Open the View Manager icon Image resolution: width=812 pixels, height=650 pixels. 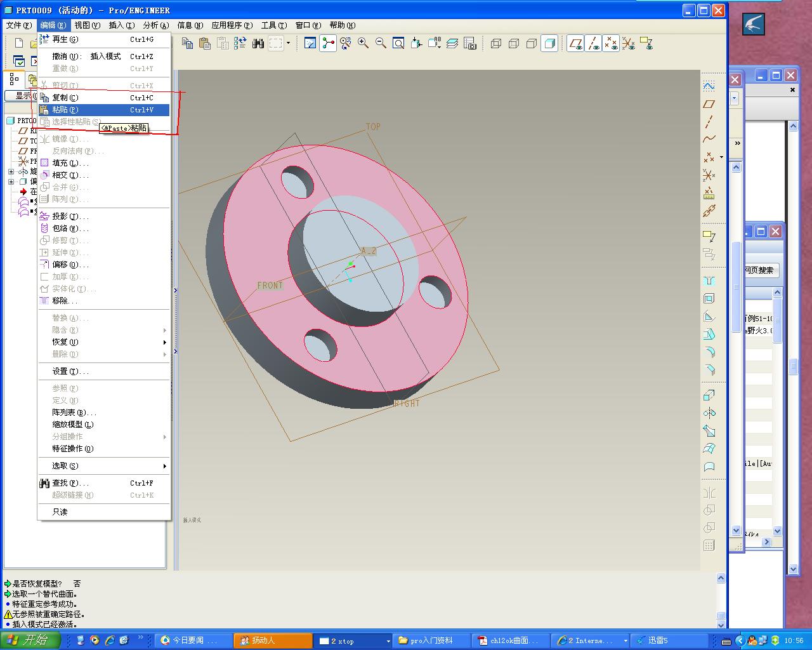(469, 43)
